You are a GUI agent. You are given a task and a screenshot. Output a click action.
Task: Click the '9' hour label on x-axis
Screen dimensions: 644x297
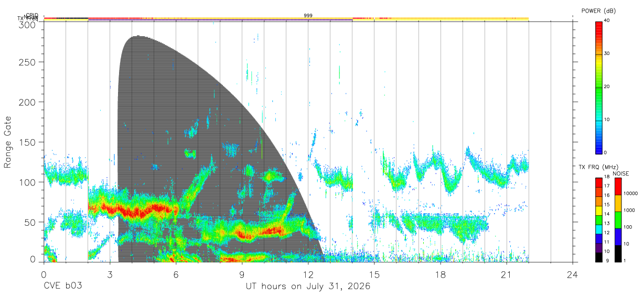(242, 274)
